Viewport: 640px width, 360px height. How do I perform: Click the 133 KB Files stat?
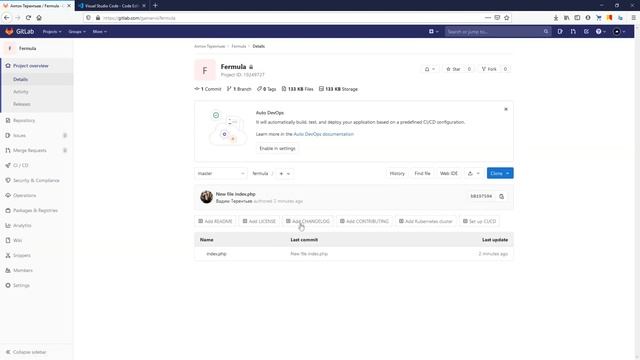tap(298, 89)
